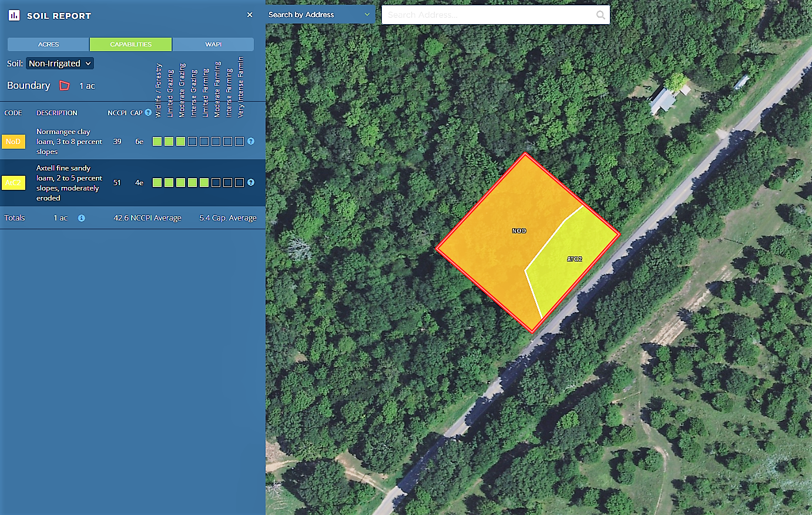812x515 pixels.
Task: Click the NOD label on the map
Action: pyautogui.click(x=519, y=231)
